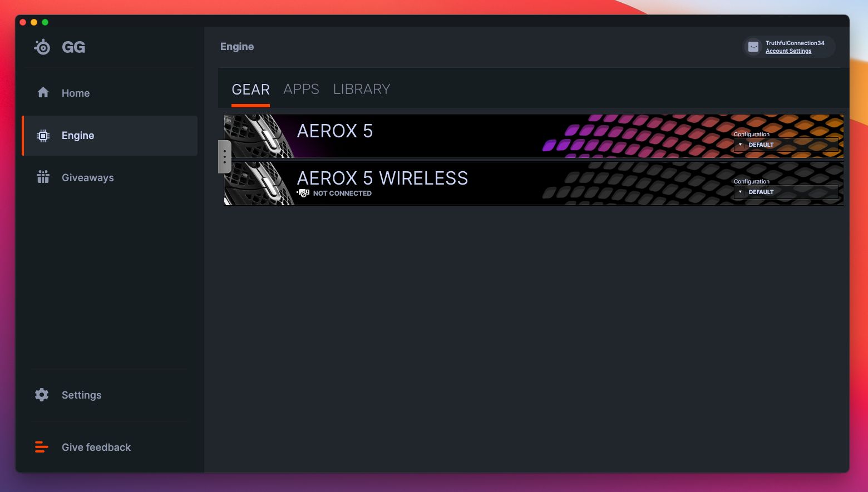Click the Aerox 5 mouse image
Screen dimensions: 868x492
(x=259, y=136)
